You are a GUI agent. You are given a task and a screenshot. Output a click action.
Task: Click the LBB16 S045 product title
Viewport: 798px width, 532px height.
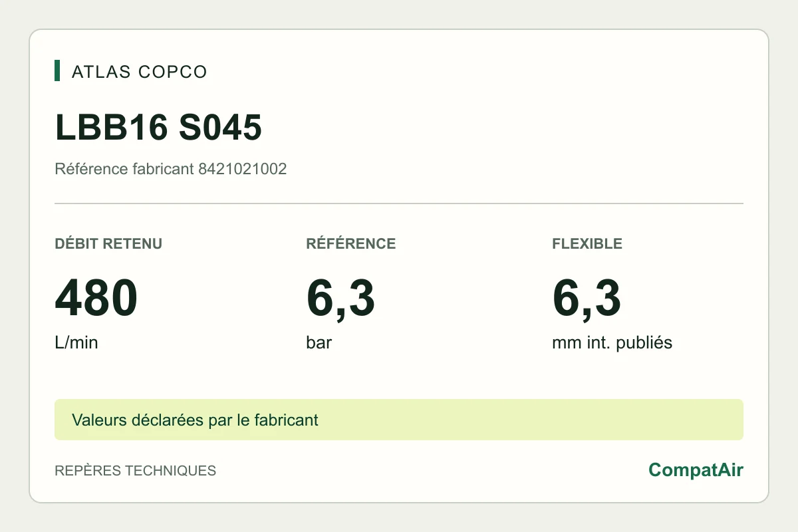tap(158, 128)
